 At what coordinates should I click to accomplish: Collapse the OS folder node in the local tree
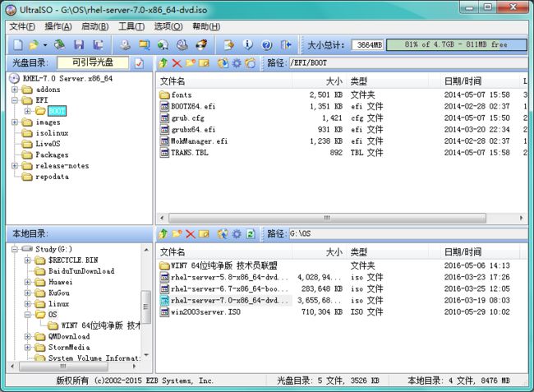click(x=28, y=315)
